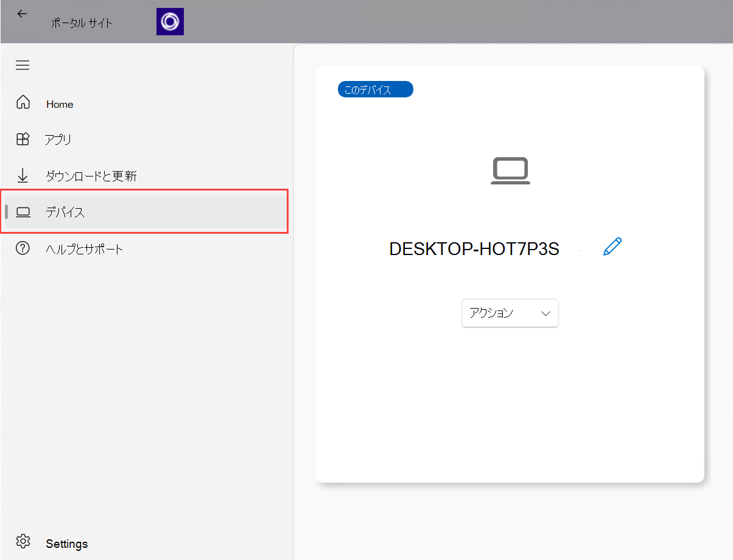The width and height of the screenshot is (733, 560).
Task: Click the このデバイス blue badge
Action: (375, 90)
